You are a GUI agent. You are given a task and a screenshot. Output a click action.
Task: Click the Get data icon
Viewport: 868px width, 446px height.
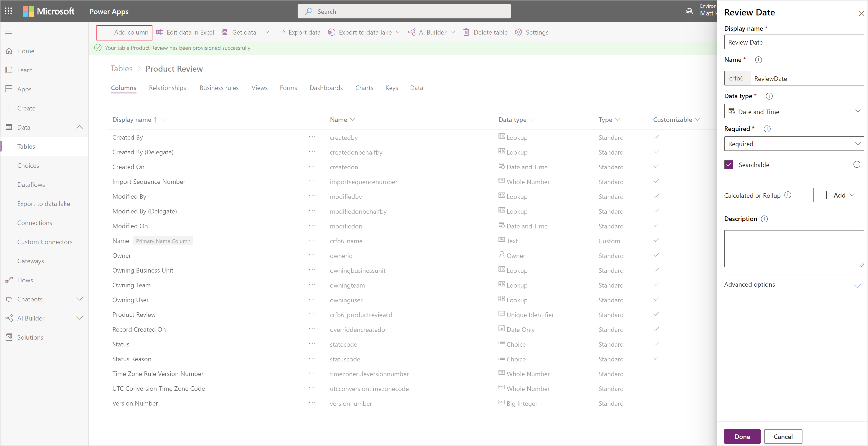coord(224,32)
